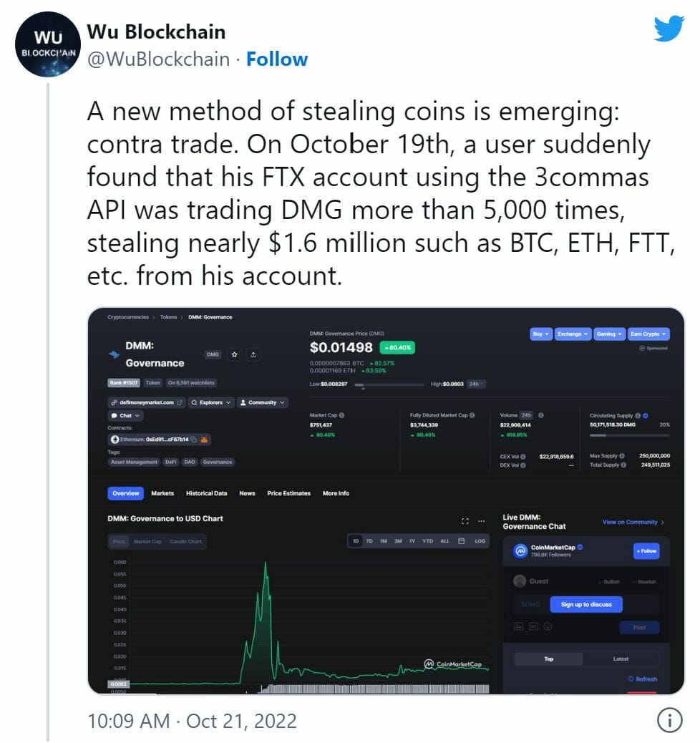700x743 pixels.
Task: Toggle the LOG chart scale
Action: (x=480, y=541)
